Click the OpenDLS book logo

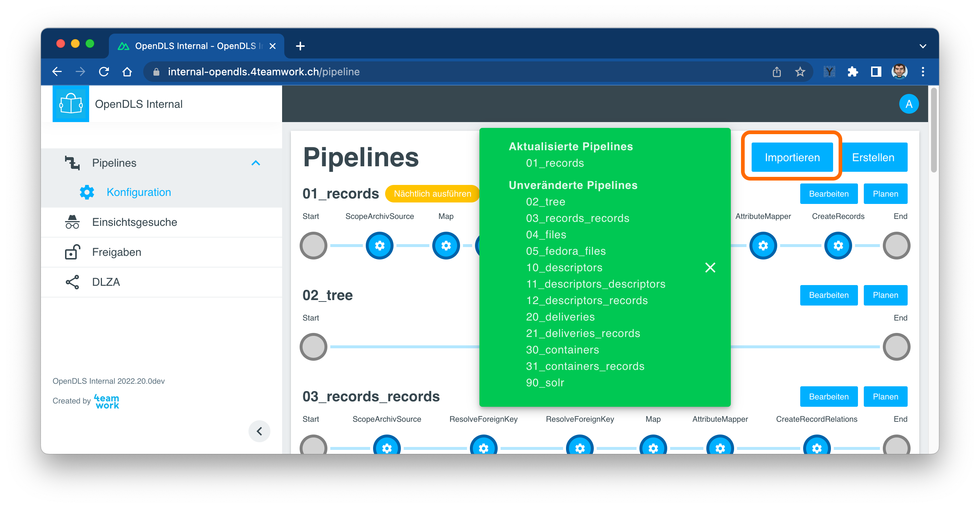(x=71, y=103)
